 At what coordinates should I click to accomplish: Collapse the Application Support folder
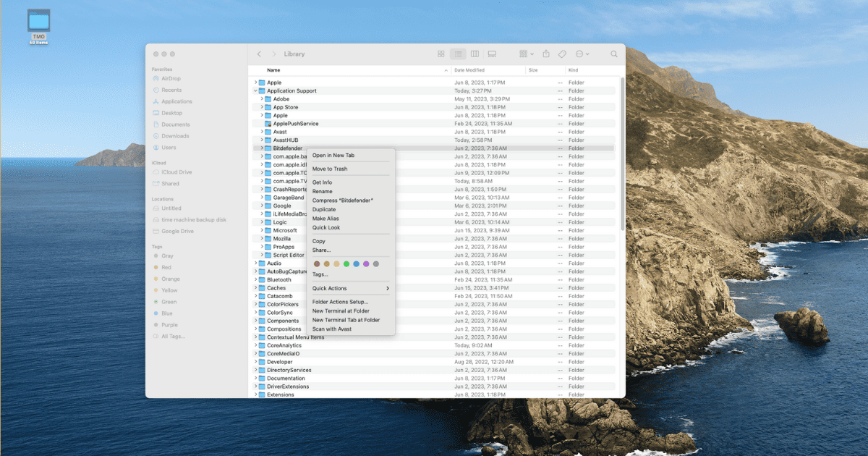255,91
